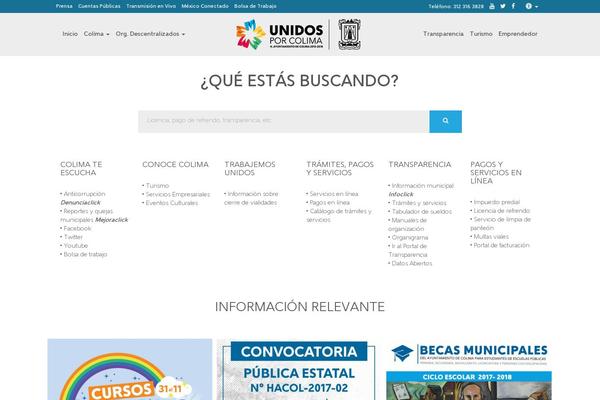Open México Conectado link
The width and height of the screenshot is (600, 400).
(x=205, y=6)
